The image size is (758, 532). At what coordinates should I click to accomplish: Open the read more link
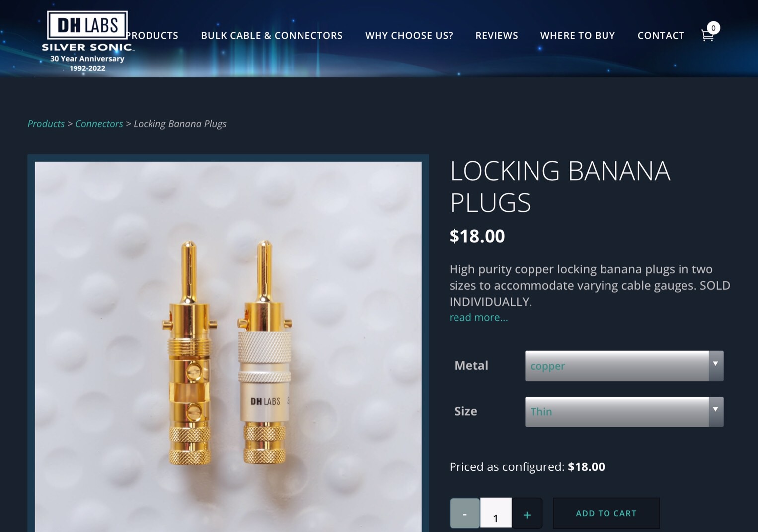(x=478, y=317)
